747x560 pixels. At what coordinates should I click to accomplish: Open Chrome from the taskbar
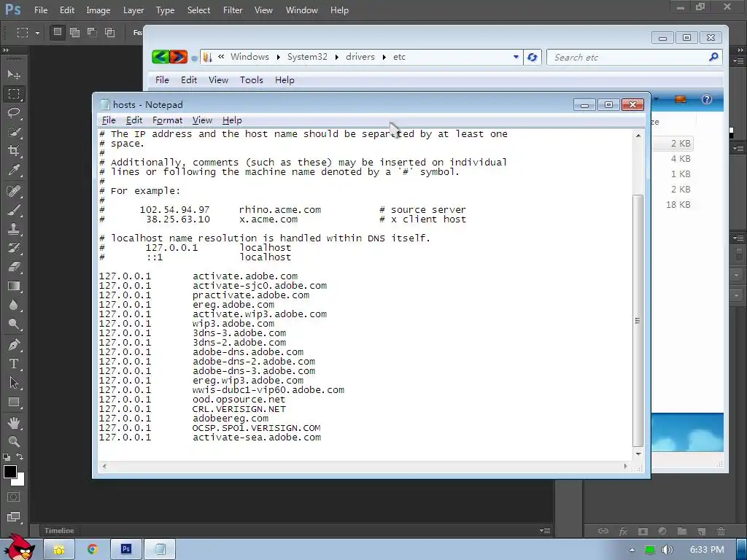pyautogui.click(x=93, y=550)
